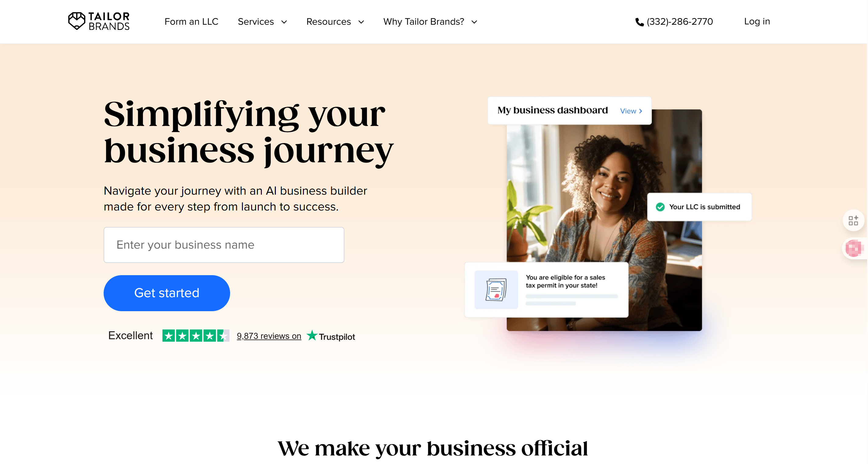This screenshot has width=868, height=464.
Task: Open the floating grid widget icon
Action: pyautogui.click(x=853, y=221)
